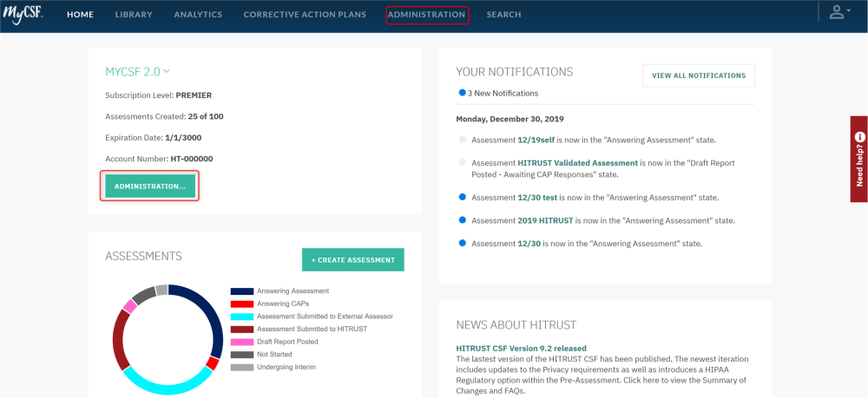This screenshot has width=868, height=398.
Task: Click the Not Started legend label
Action: pyautogui.click(x=274, y=355)
